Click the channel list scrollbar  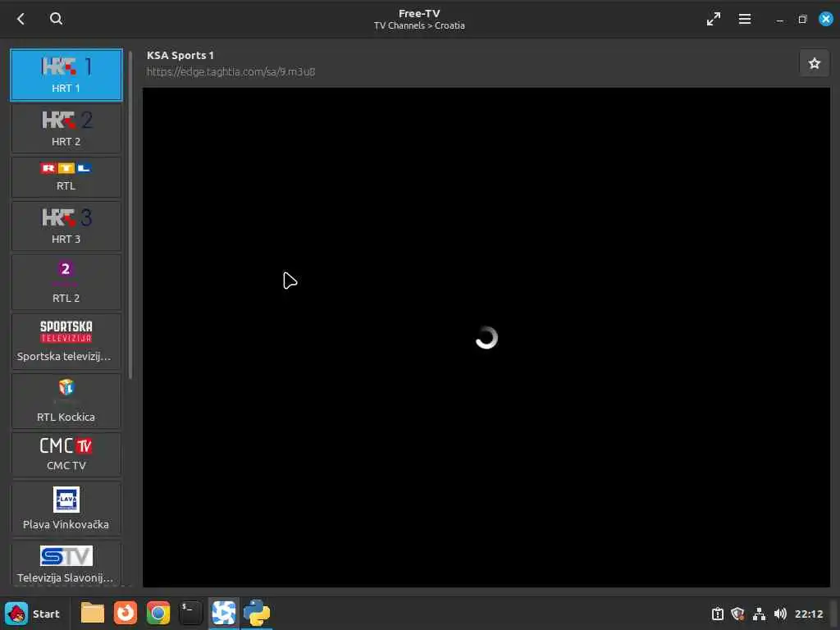[x=130, y=215]
